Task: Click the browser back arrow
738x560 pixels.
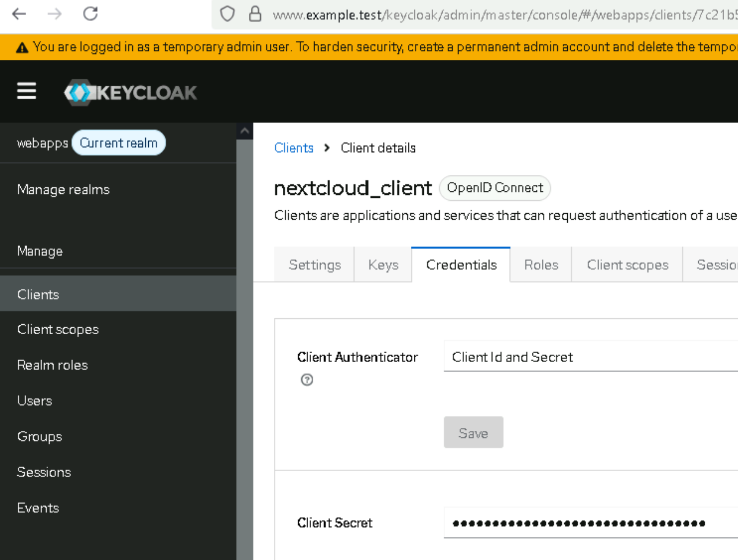Action: 19,14
